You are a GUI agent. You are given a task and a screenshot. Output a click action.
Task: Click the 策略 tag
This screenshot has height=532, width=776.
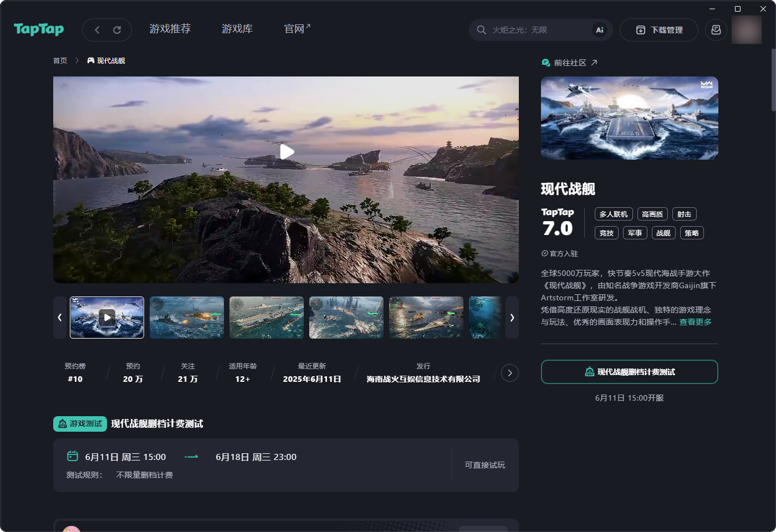pyautogui.click(x=692, y=233)
